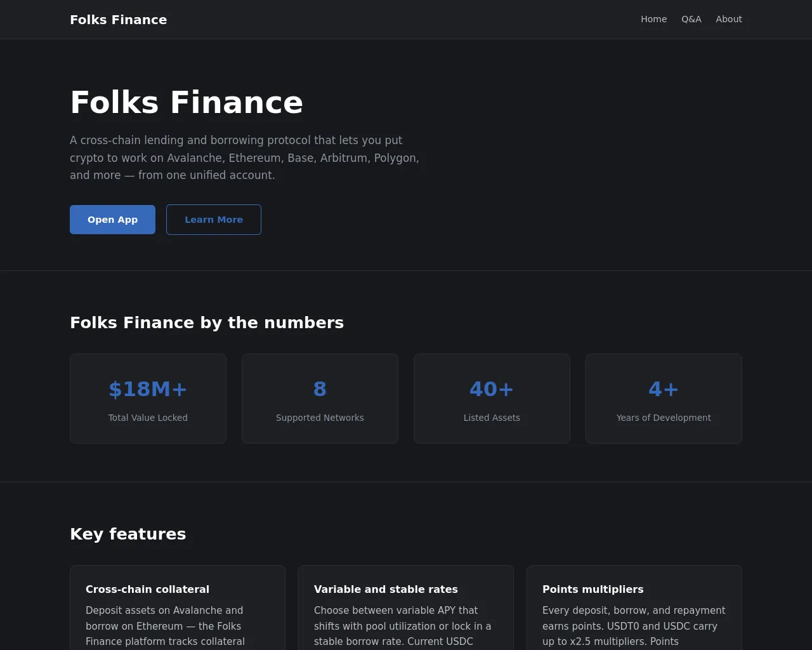Click the Variable and stable rates card
Viewport: 812px width, 650px height.
[x=406, y=607]
